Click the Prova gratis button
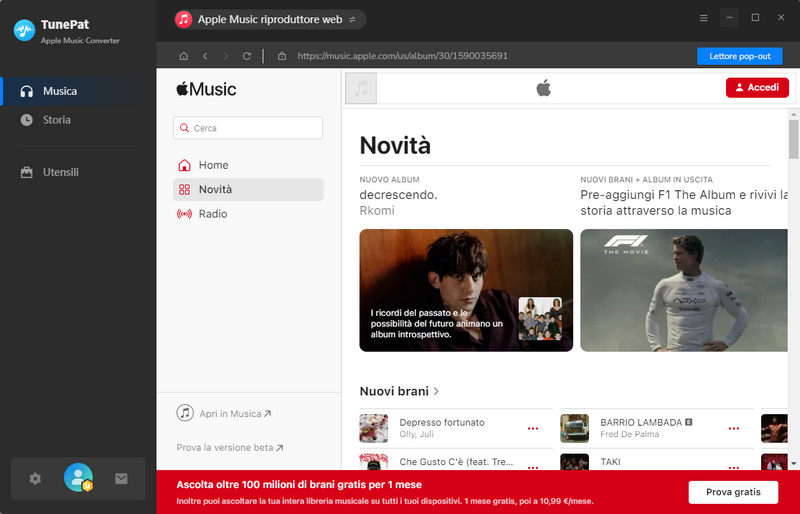The width and height of the screenshot is (800, 514). (x=733, y=492)
